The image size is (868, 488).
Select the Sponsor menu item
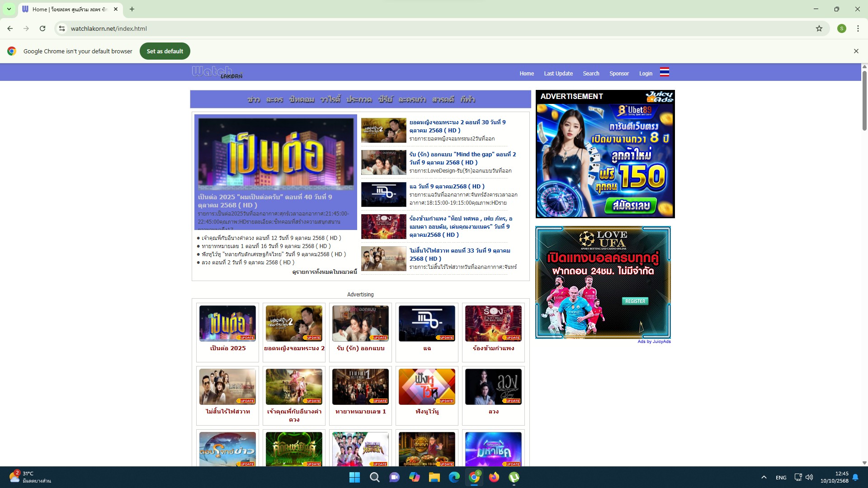coord(619,74)
